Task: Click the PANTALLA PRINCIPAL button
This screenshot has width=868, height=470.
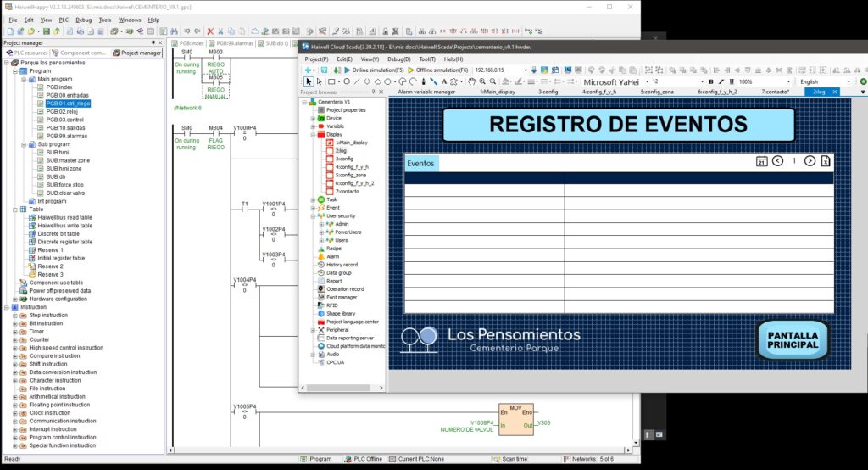Action: tap(792, 339)
